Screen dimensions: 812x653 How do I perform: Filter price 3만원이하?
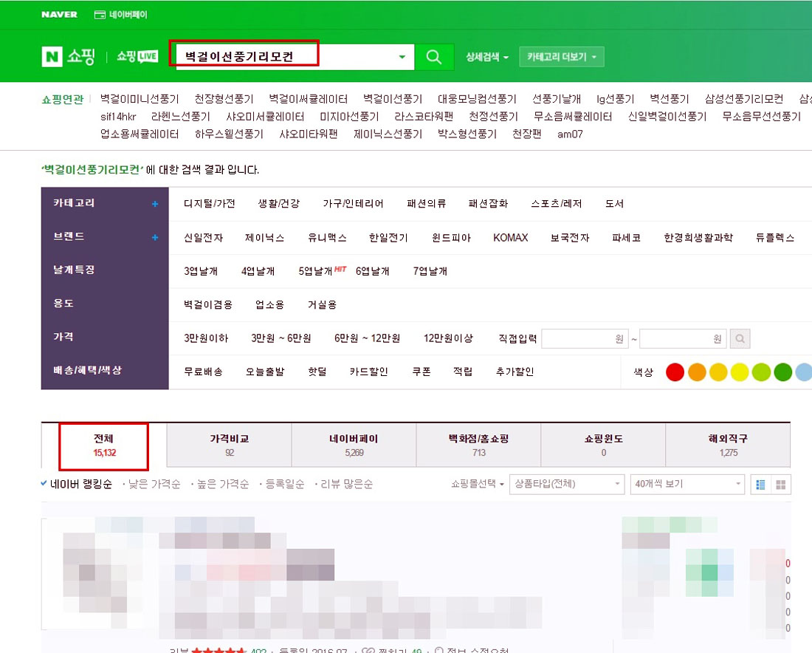tap(206, 338)
